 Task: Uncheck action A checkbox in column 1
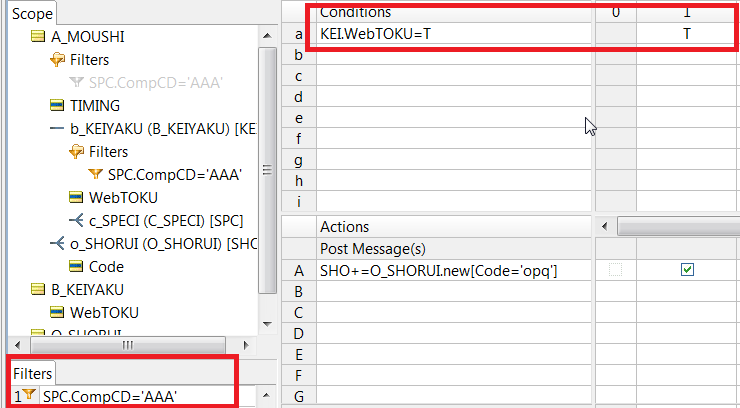(x=687, y=270)
